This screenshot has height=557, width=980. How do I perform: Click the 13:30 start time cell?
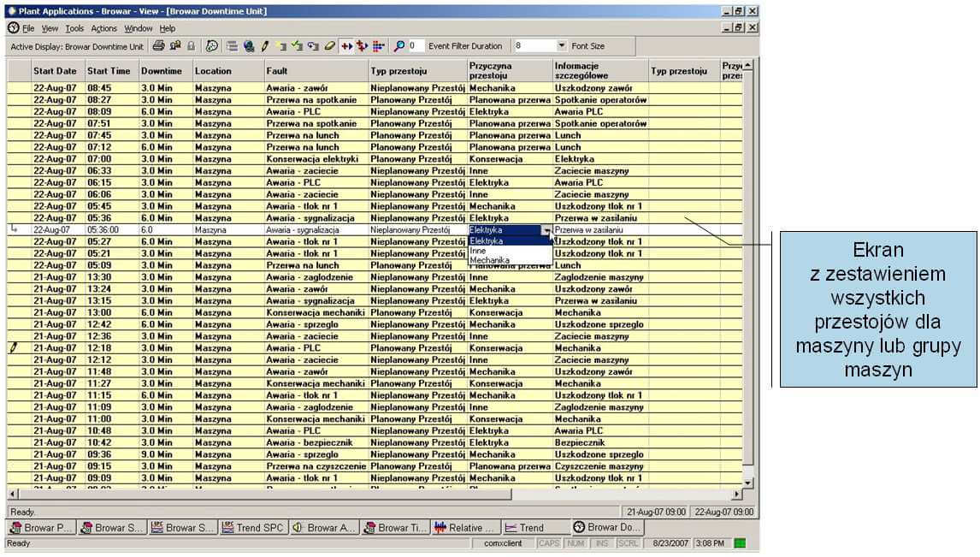(x=111, y=277)
